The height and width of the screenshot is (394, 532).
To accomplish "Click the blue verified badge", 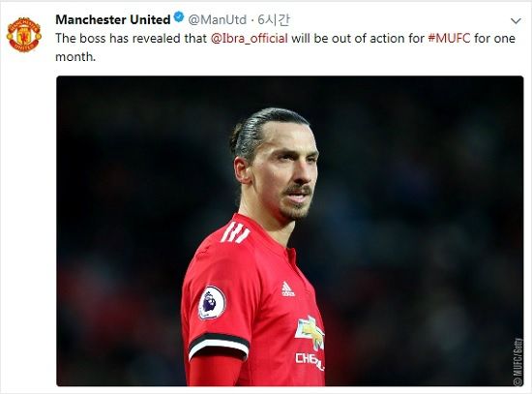I will (x=179, y=17).
